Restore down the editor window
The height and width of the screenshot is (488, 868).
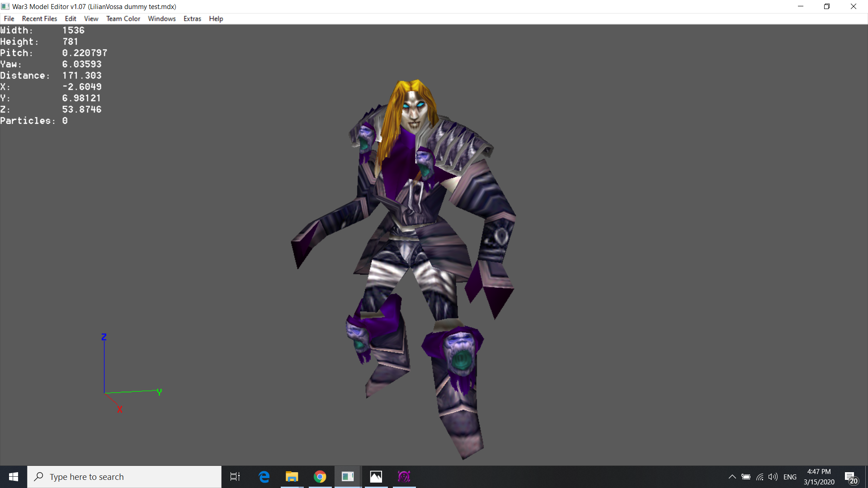point(827,6)
